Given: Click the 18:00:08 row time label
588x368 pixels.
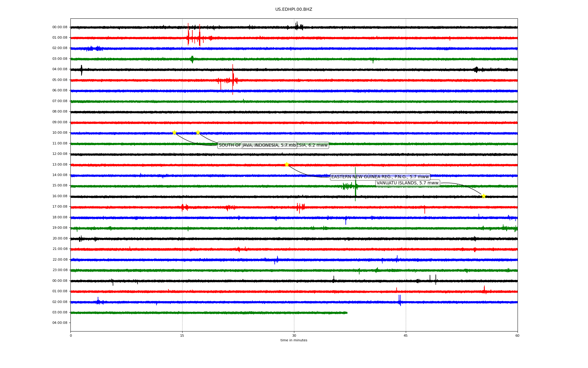Looking at the screenshot, I should 60,217.
